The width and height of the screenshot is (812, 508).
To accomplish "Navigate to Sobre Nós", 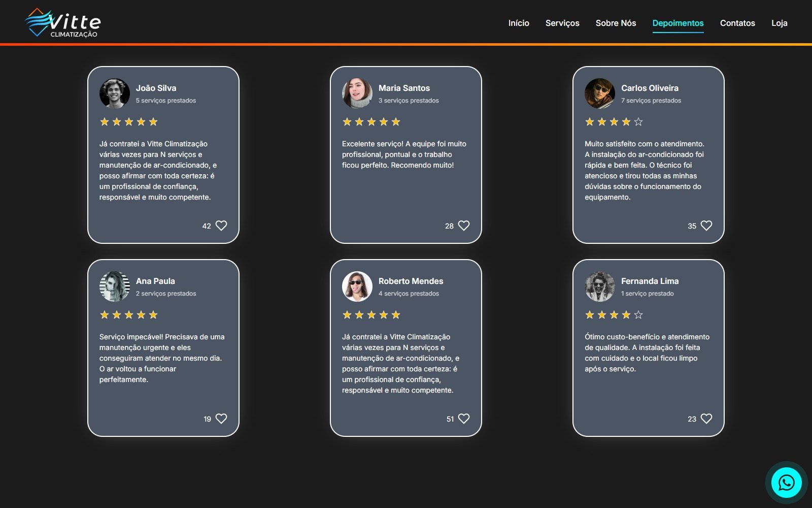I will 616,23.
